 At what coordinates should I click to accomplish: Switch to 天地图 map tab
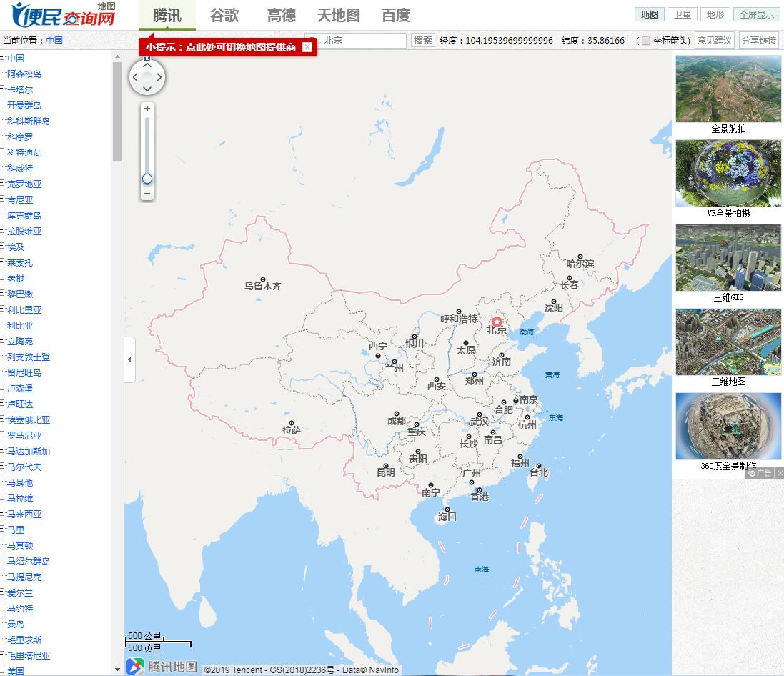[x=339, y=16]
